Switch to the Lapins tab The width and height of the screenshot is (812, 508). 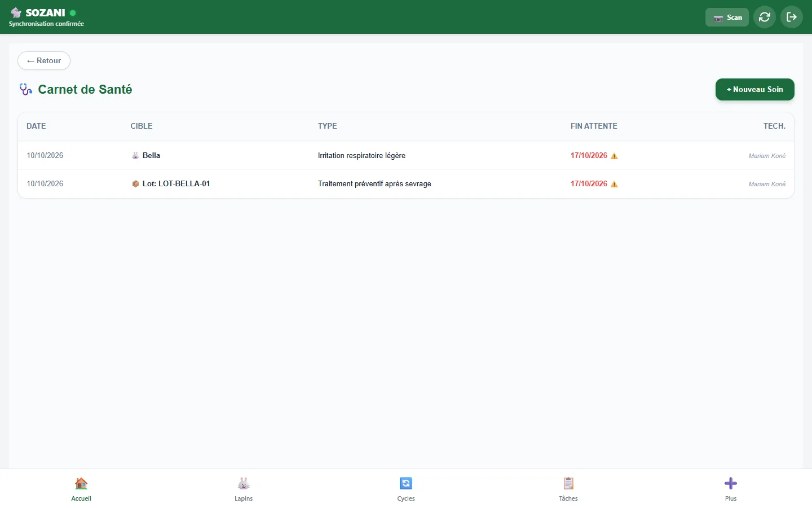click(x=244, y=489)
